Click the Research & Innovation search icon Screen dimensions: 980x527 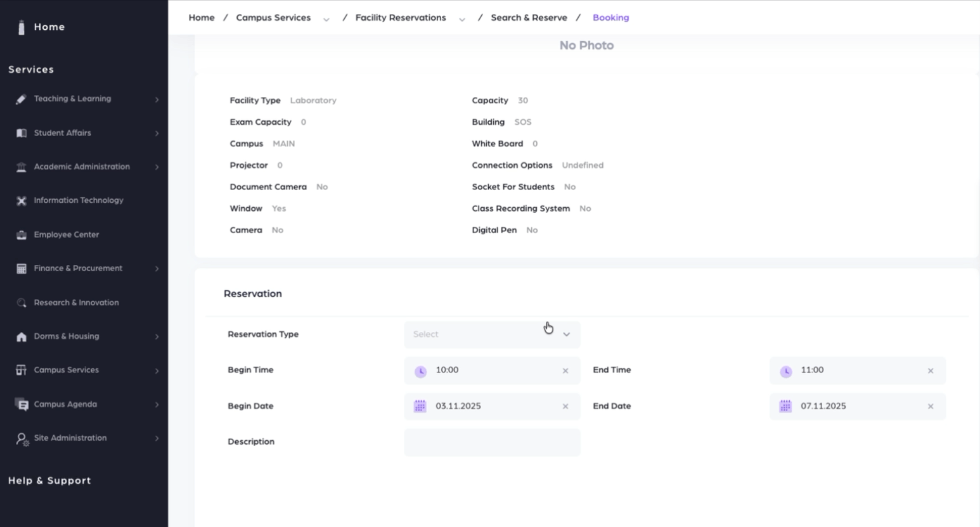pos(22,303)
